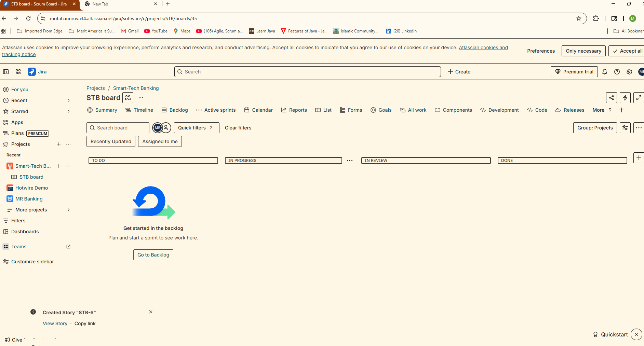Open Smart-Tech Banking breadcrumb link
This screenshot has width=644, height=346.
(136, 88)
